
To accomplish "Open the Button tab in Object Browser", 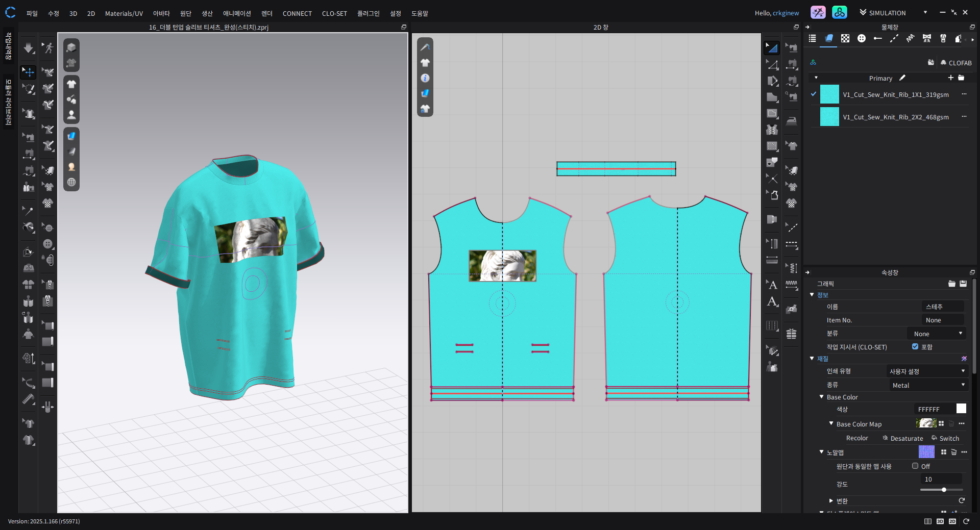I will pos(862,39).
